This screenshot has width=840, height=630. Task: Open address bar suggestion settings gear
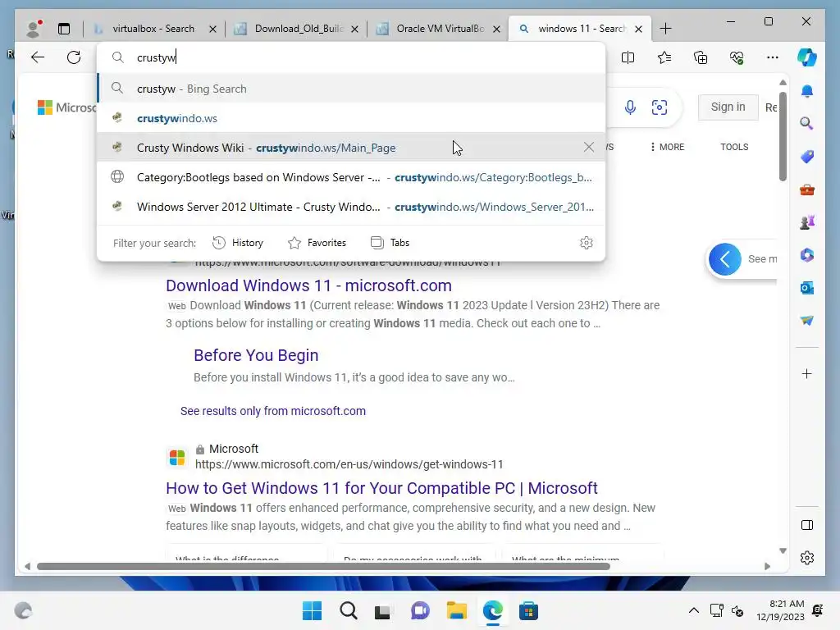tap(587, 243)
